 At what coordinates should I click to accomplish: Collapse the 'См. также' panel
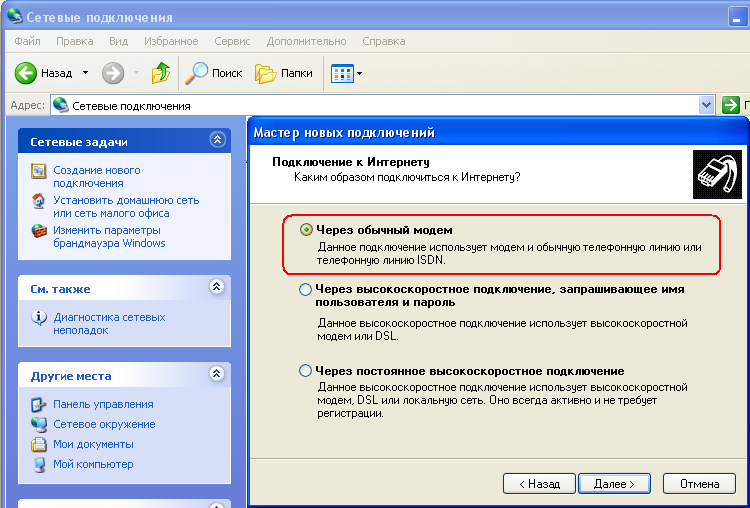[x=217, y=287]
